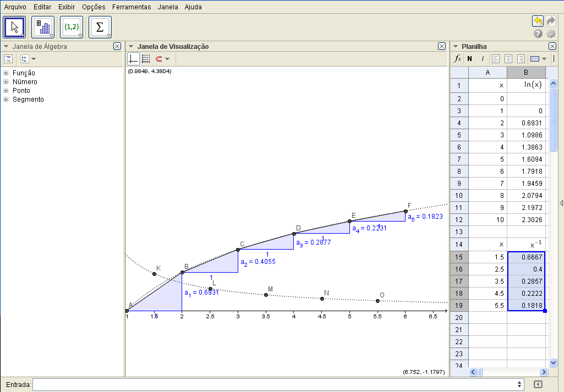This screenshot has width=564, height=392.
Task: Close the Janela de Álgebra panel
Action: pos(117,47)
